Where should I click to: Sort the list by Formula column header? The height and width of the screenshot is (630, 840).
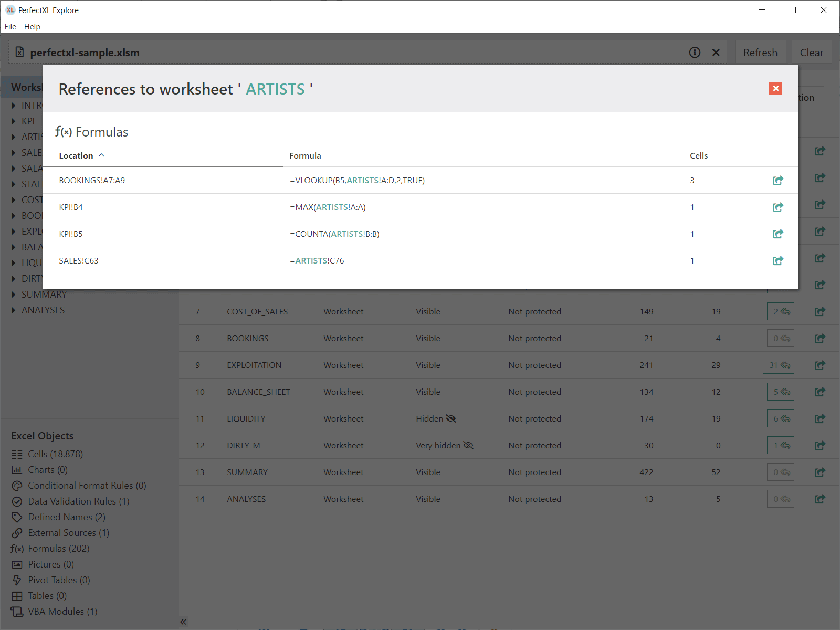[x=305, y=156]
